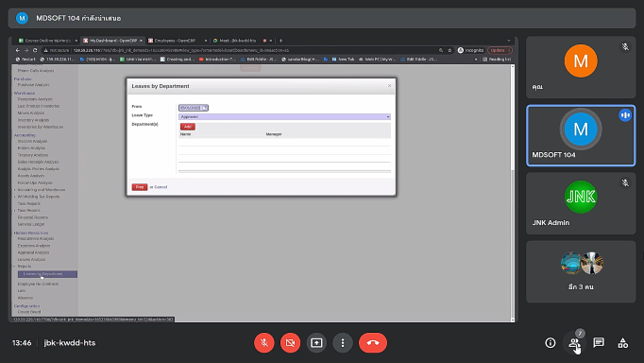Open activities shapes icon
644x363 pixels.
[622, 343]
